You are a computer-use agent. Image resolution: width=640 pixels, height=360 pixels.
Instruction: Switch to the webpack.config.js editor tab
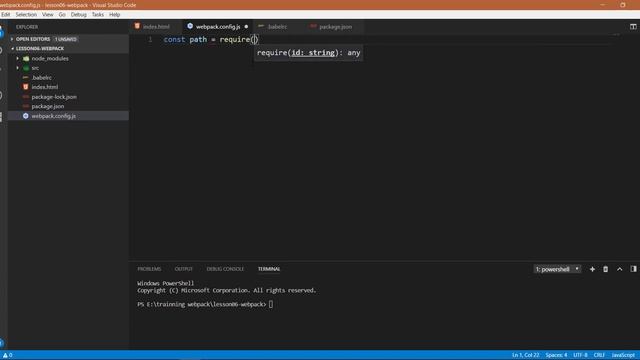click(218, 27)
